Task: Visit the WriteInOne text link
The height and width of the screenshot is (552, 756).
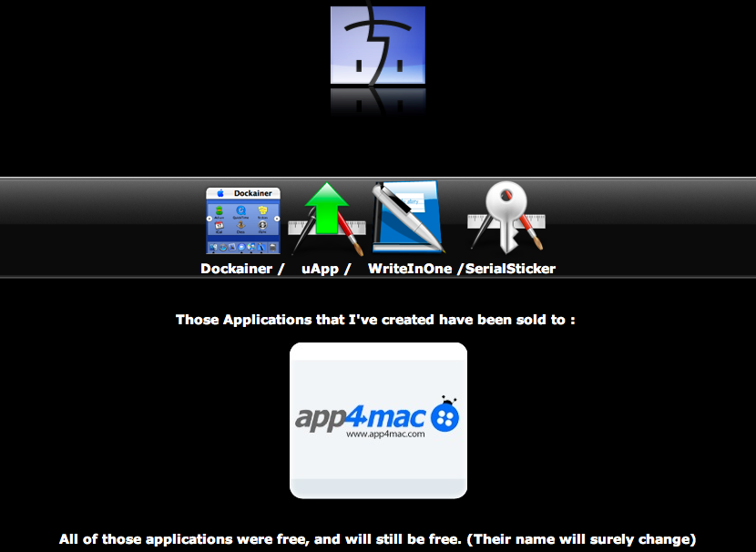Action: click(410, 269)
